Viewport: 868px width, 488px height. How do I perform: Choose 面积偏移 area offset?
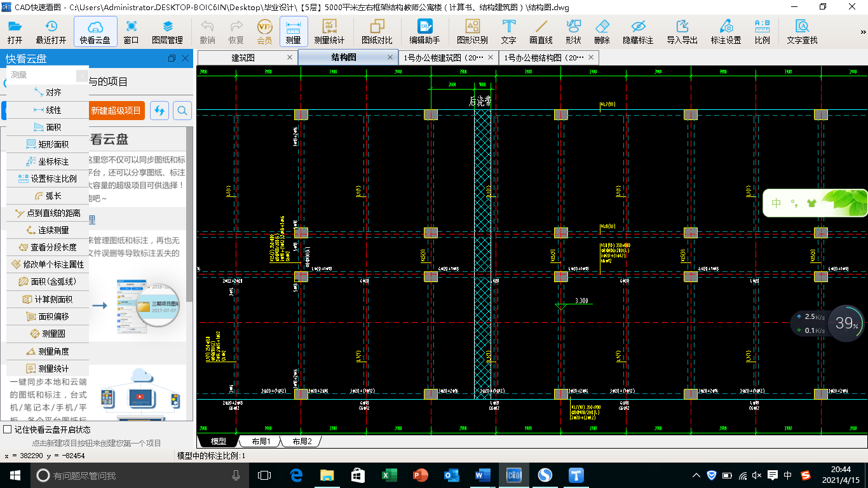tap(48, 316)
